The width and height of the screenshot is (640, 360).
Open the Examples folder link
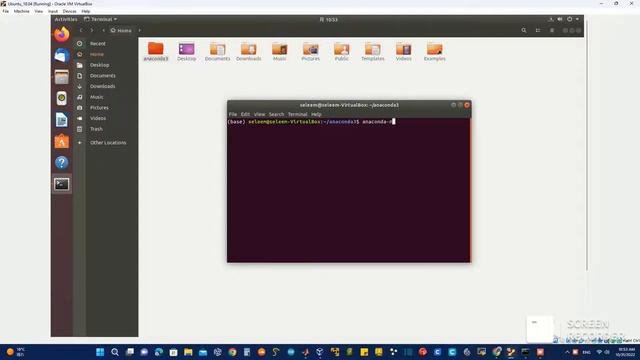[435, 52]
